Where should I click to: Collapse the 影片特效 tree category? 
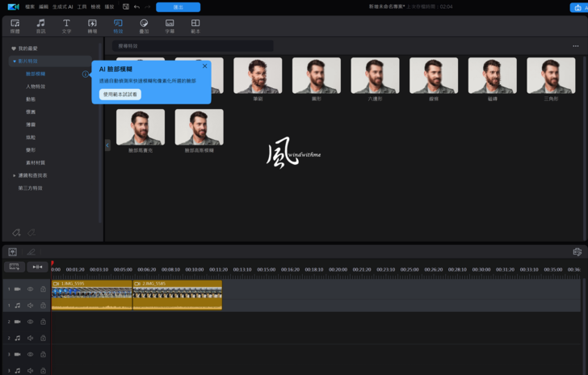coord(14,61)
